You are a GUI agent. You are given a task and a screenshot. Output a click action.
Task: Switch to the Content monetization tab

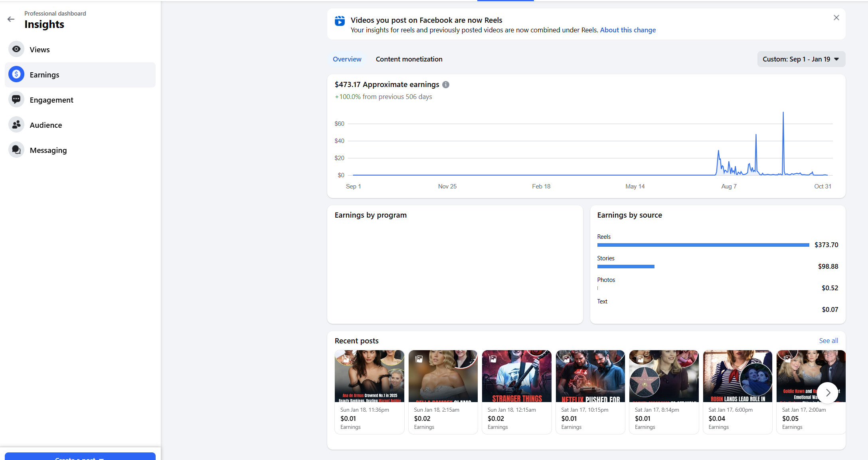point(409,59)
